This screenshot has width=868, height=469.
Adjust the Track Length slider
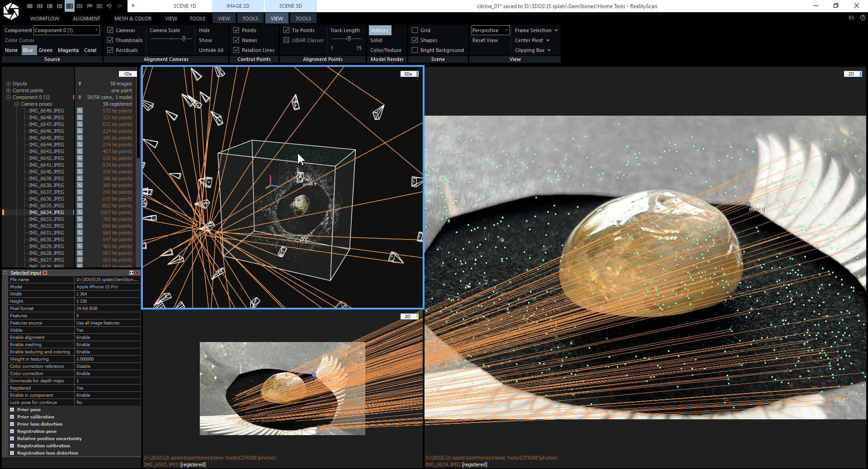349,39
